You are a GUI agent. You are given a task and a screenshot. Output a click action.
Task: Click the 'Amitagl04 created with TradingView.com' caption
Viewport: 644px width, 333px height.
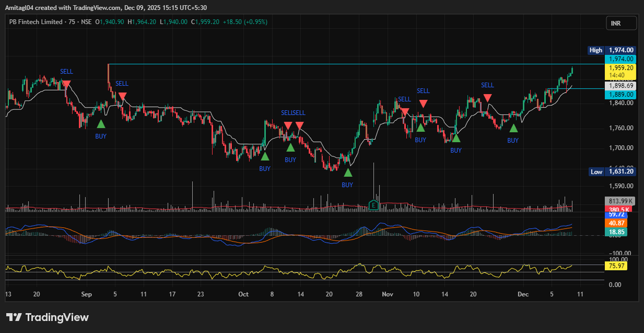tap(64, 8)
